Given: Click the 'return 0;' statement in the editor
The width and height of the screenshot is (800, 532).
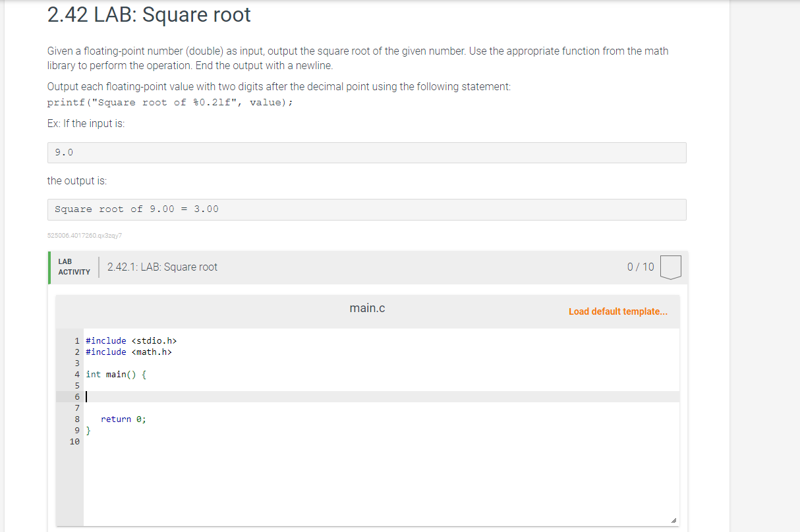Looking at the screenshot, I should (123, 419).
